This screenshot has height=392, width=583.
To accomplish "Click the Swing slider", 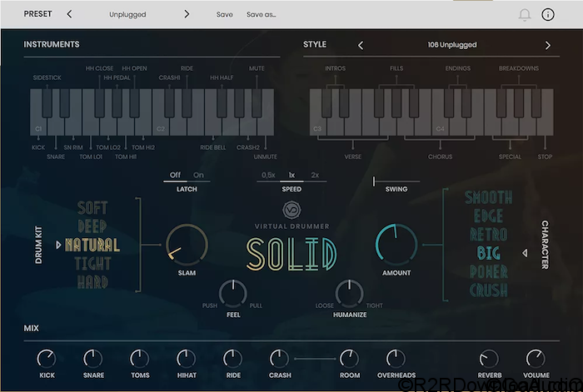I will 396,181.
